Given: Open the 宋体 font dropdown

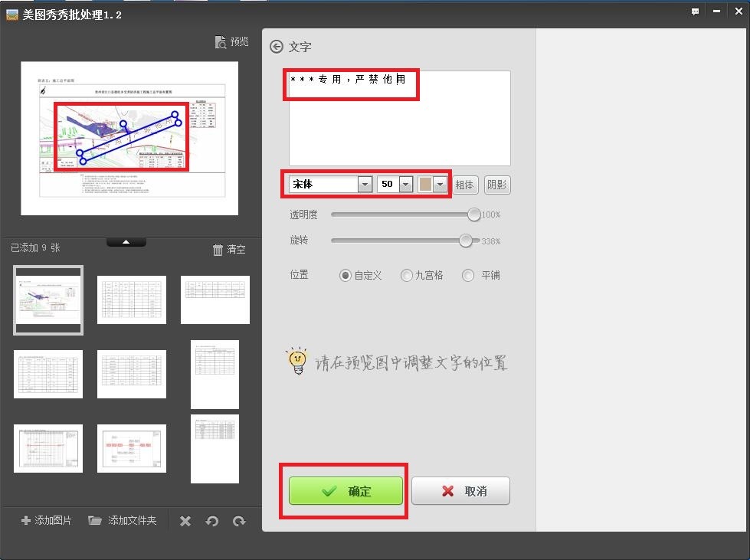Looking at the screenshot, I should click(365, 185).
